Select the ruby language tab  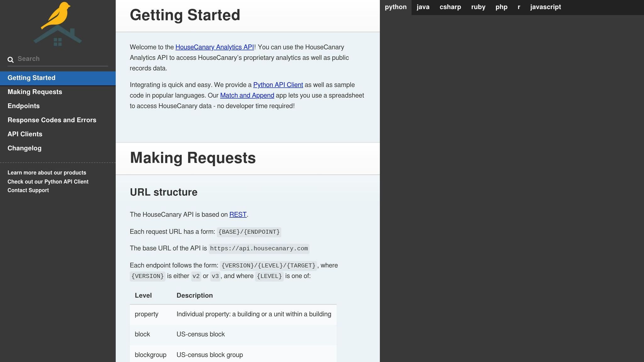(478, 7)
